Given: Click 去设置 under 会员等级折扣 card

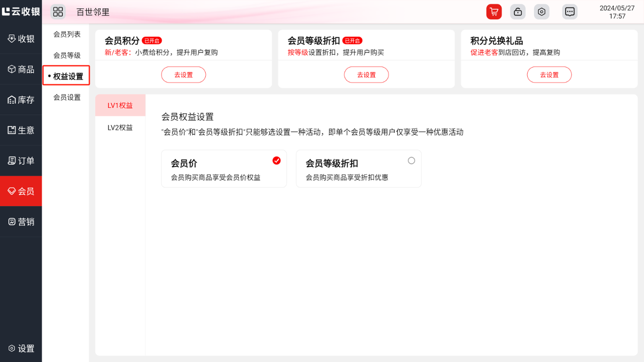Looking at the screenshot, I should 366,75.
